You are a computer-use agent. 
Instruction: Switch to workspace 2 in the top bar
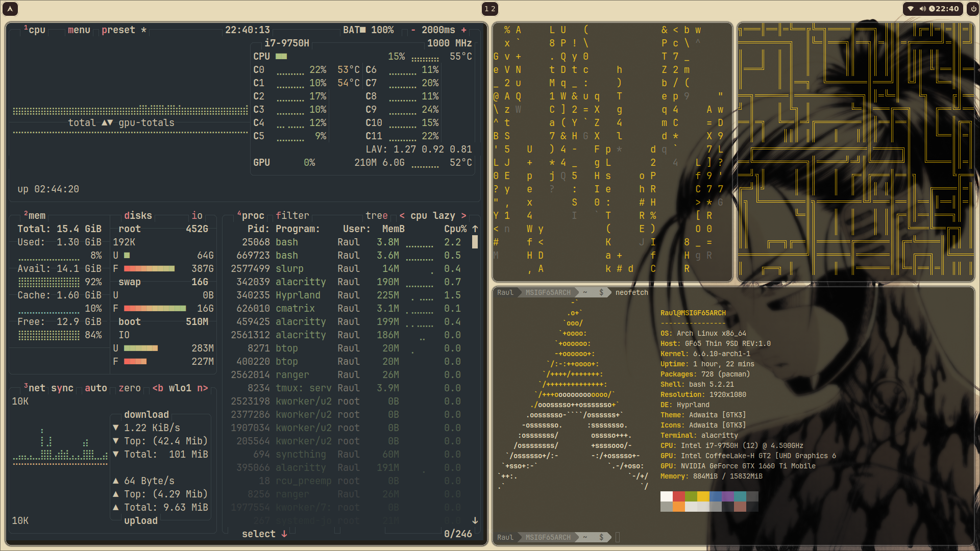(493, 9)
